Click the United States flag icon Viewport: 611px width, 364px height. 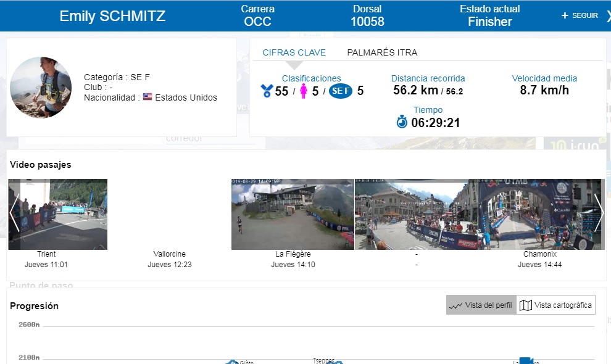tap(148, 97)
